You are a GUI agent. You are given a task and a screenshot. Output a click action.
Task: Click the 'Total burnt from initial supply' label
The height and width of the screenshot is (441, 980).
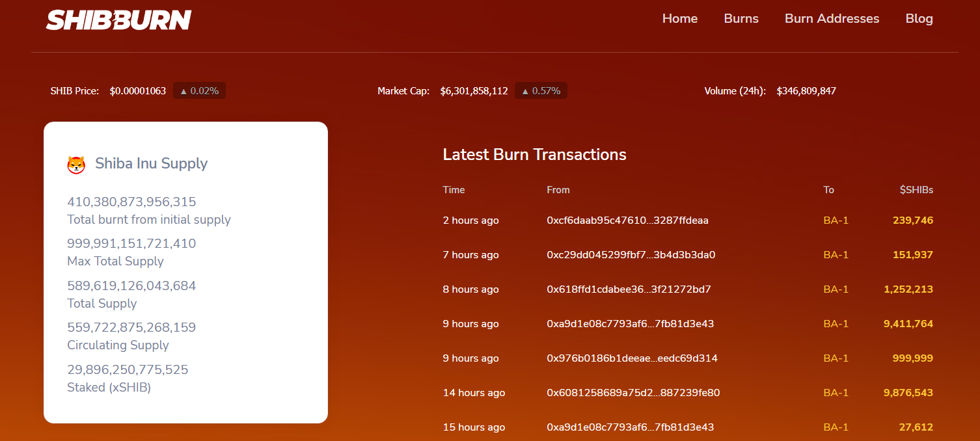[x=149, y=220]
